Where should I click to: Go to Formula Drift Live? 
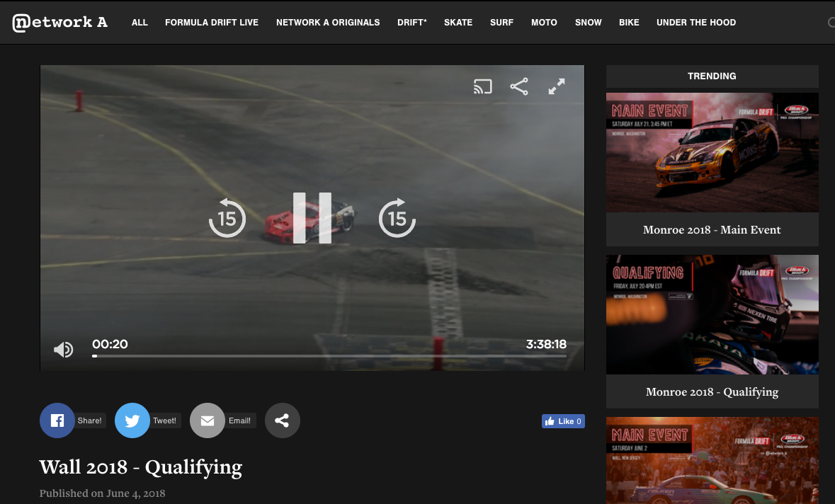pos(212,23)
